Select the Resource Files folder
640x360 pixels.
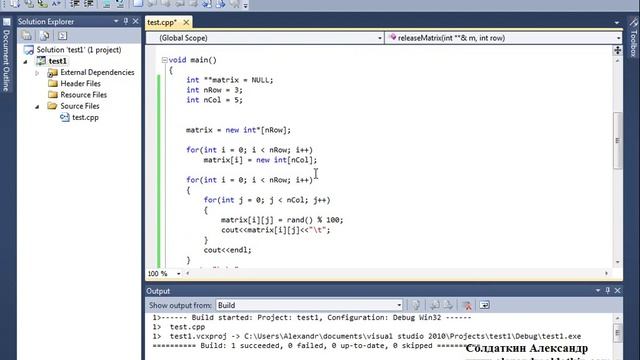pos(84,95)
